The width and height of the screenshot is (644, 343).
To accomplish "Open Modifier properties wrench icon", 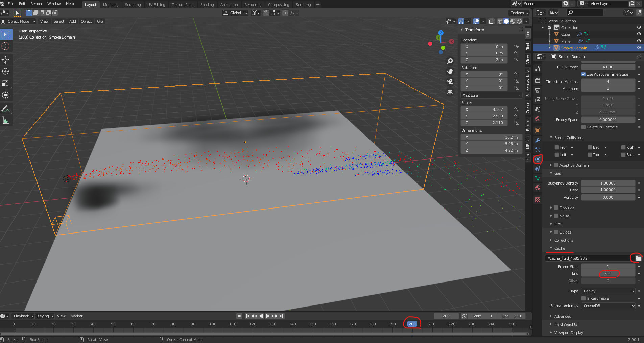I will pyautogui.click(x=538, y=140).
